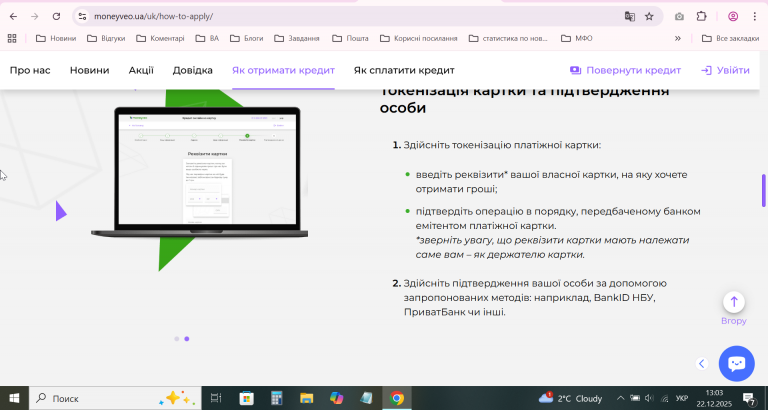Open the Про нас menu item
This screenshot has width=768, height=410.
click(30, 71)
